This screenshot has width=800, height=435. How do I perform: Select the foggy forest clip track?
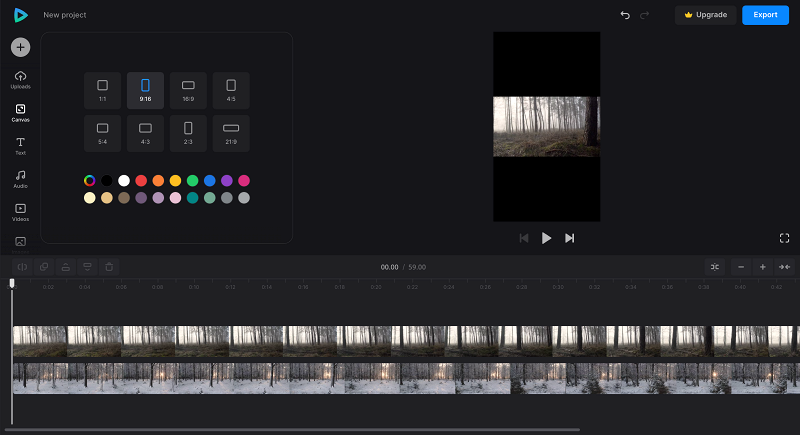click(406, 341)
